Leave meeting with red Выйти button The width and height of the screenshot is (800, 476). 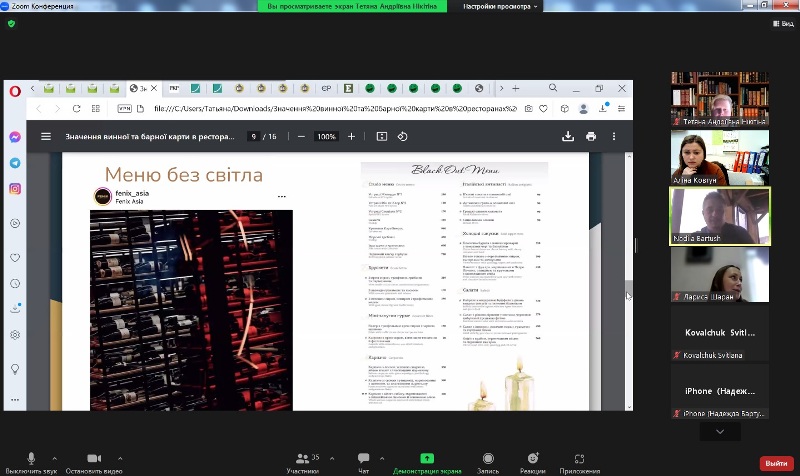[x=775, y=463]
